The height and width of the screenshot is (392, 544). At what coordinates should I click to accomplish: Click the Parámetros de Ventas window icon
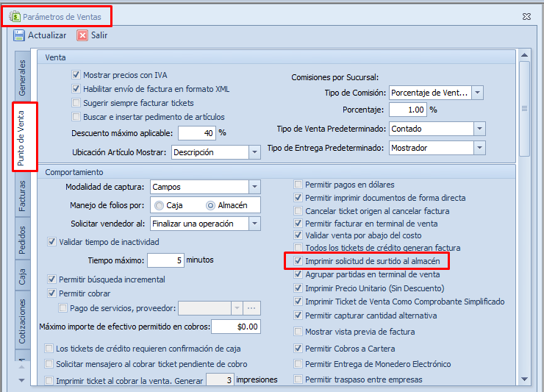14,15
